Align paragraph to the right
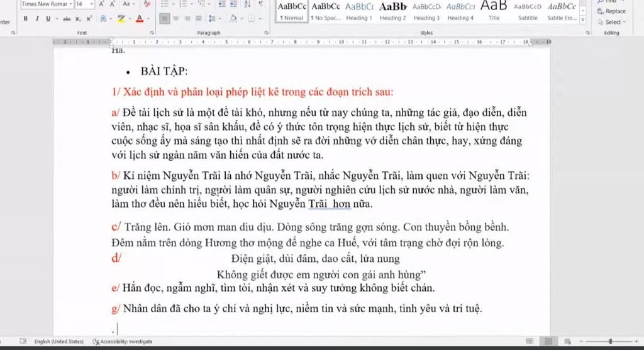644x350 pixels. coord(187,18)
